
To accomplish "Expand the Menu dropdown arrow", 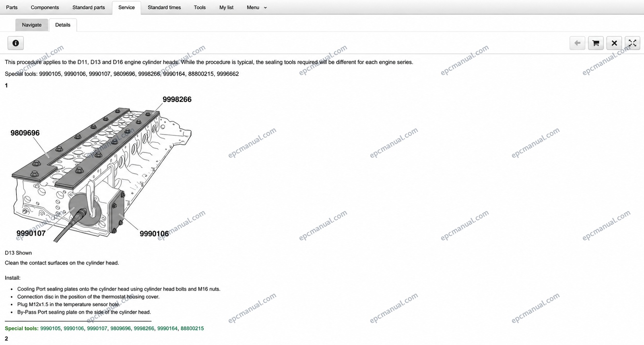I will click(265, 8).
